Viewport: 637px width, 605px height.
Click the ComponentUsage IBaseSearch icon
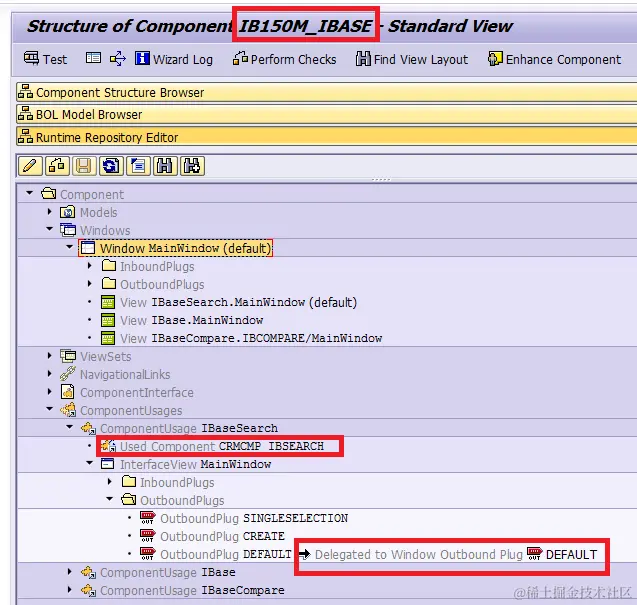pos(88,428)
